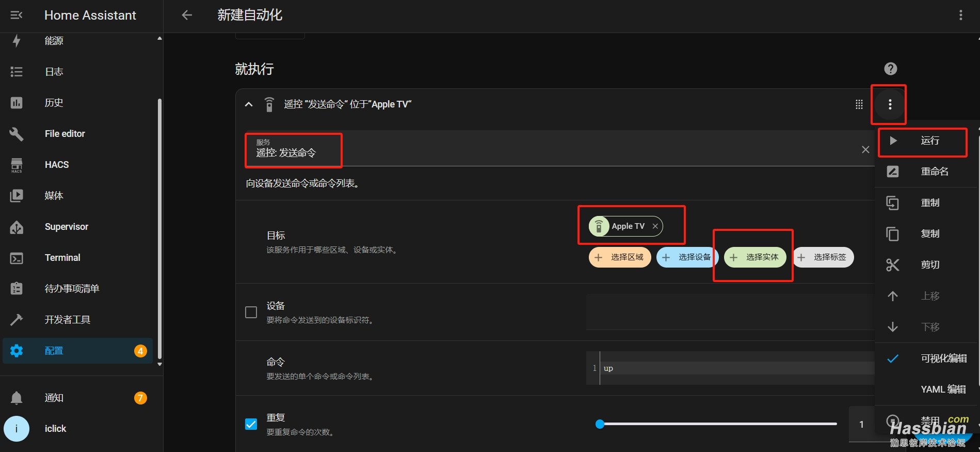This screenshot has height=452, width=980.
Task: Switch to YAML 编辑 mode
Action: [x=927, y=389]
